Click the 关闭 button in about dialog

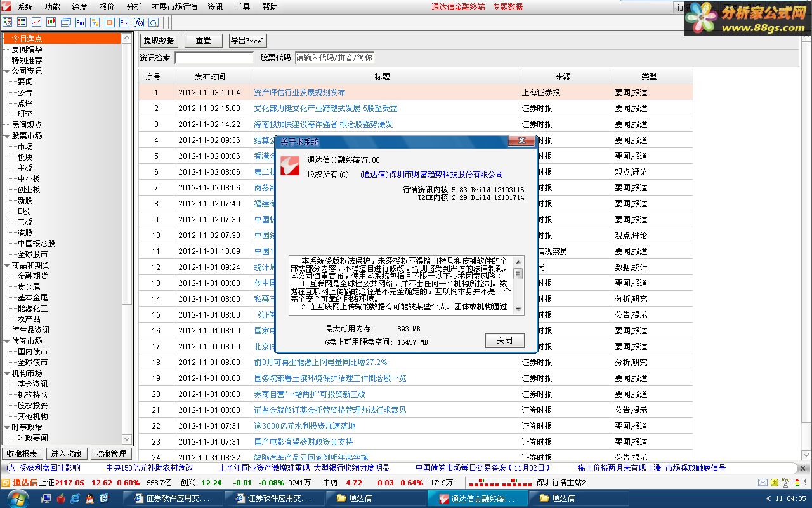coord(505,340)
